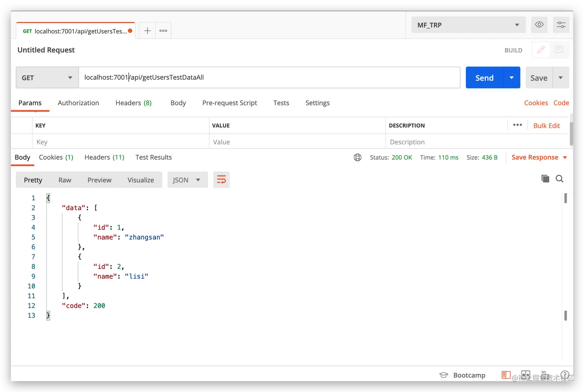Expand the Send button dropdown arrow

pyautogui.click(x=512, y=78)
